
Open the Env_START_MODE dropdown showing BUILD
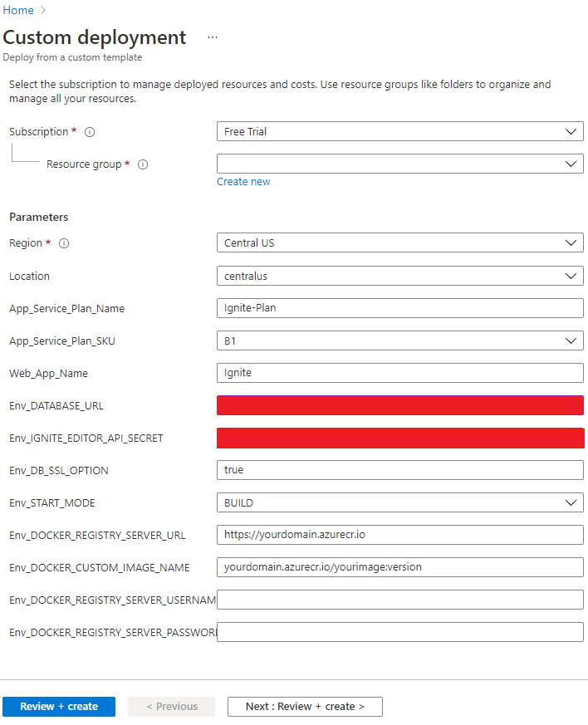(x=399, y=502)
